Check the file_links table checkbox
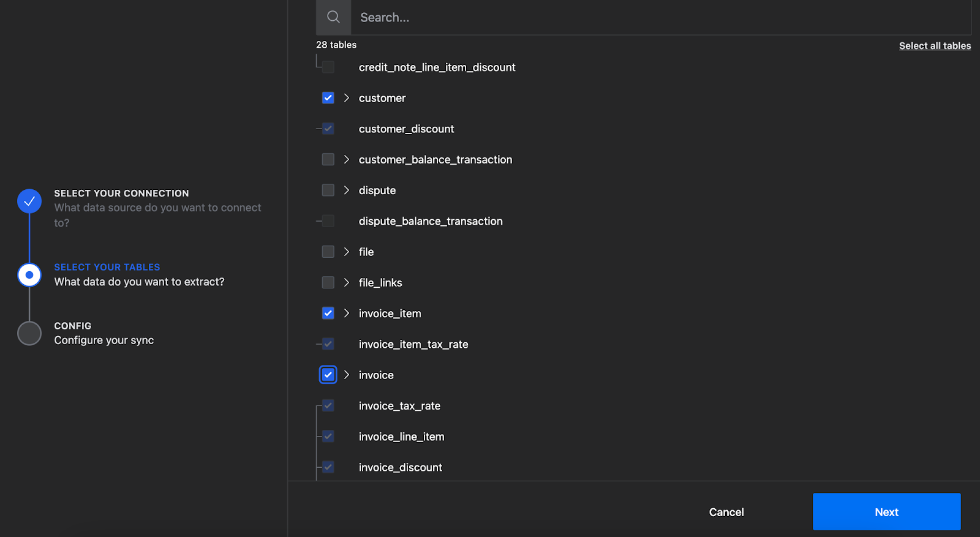 click(328, 282)
